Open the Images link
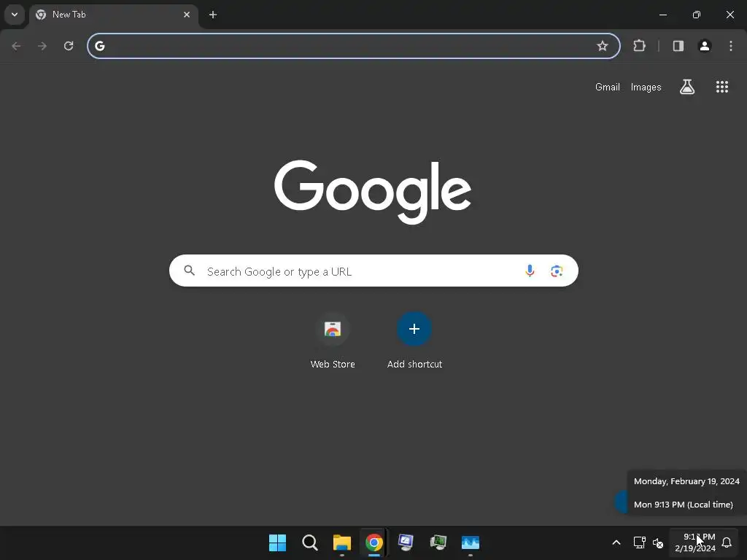 (x=646, y=87)
